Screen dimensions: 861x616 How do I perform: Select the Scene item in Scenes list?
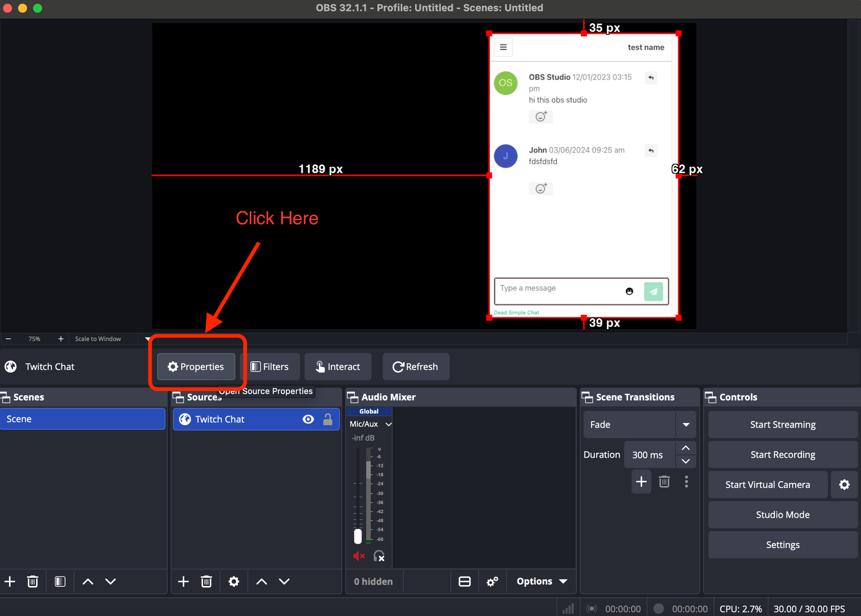[x=82, y=419]
